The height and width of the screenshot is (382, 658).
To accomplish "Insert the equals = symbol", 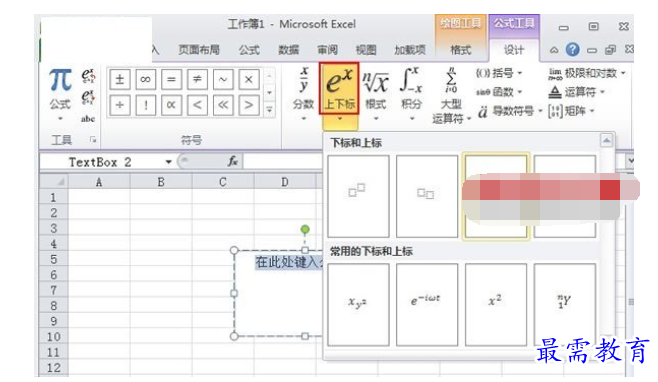I will click(x=171, y=79).
